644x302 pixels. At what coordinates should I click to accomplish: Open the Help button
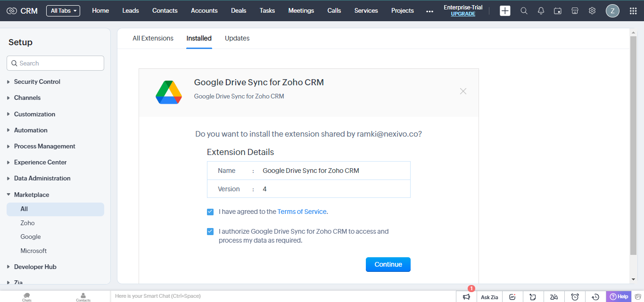tap(619, 296)
